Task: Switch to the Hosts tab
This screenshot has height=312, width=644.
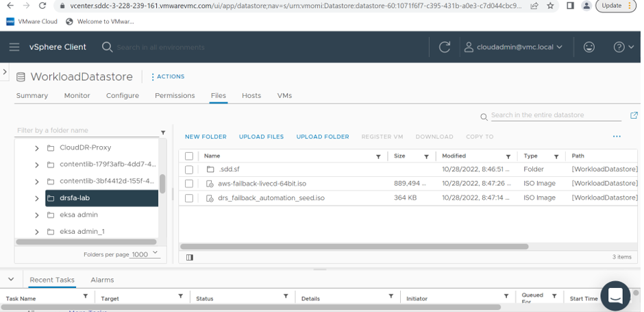Action: [x=251, y=95]
